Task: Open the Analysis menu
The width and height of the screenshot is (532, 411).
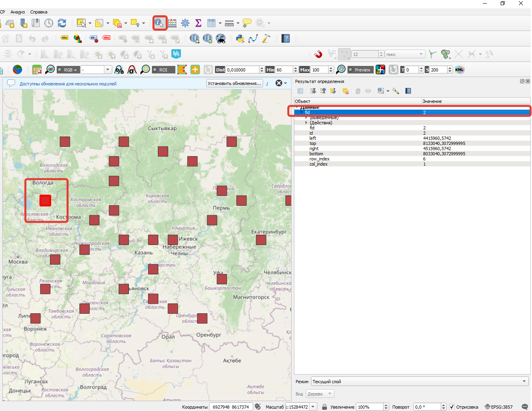Action: 17,12
